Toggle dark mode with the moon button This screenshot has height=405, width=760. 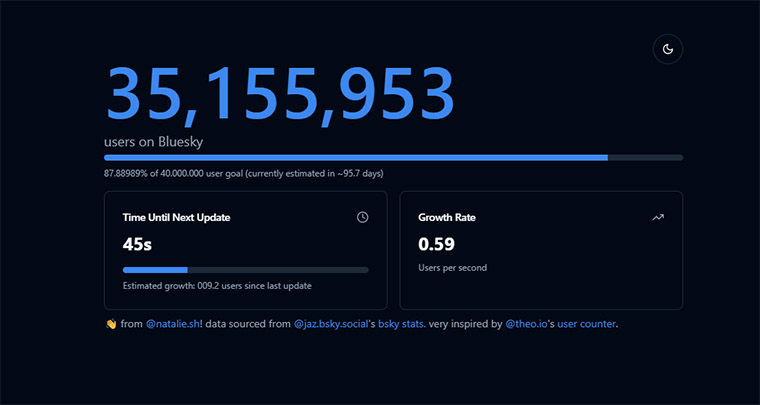click(667, 49)
